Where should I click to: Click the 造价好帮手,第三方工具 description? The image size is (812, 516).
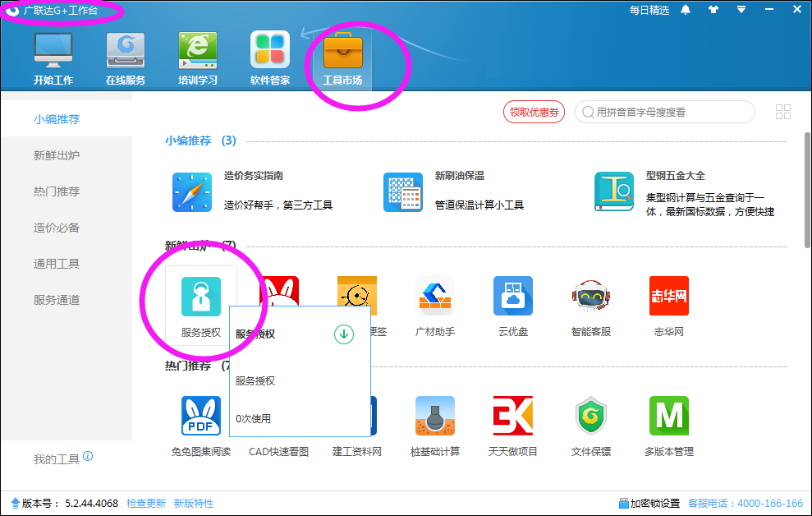(278, 205)
